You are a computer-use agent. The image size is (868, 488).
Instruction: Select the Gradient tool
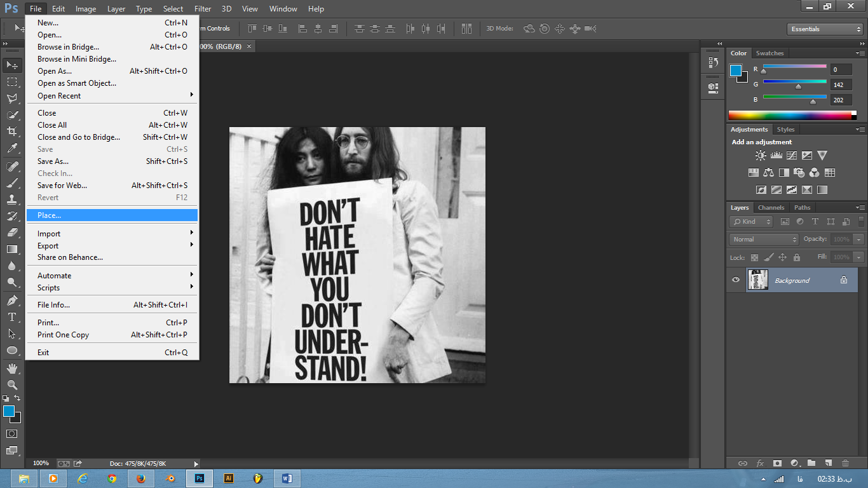click(12, 249)
